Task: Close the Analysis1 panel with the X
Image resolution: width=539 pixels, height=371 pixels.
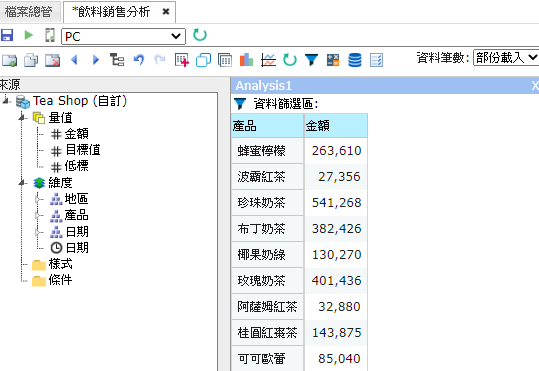Action: coord(535,86)
